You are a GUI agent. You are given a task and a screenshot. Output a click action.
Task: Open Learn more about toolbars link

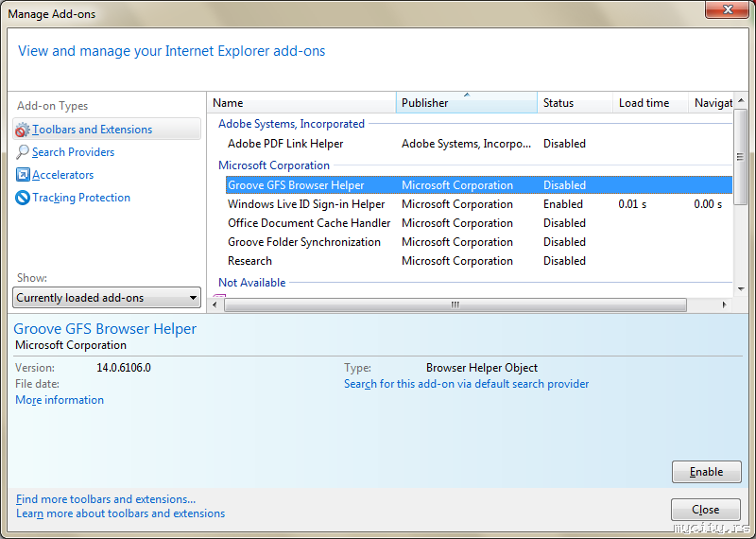click(x=120, y=513)
